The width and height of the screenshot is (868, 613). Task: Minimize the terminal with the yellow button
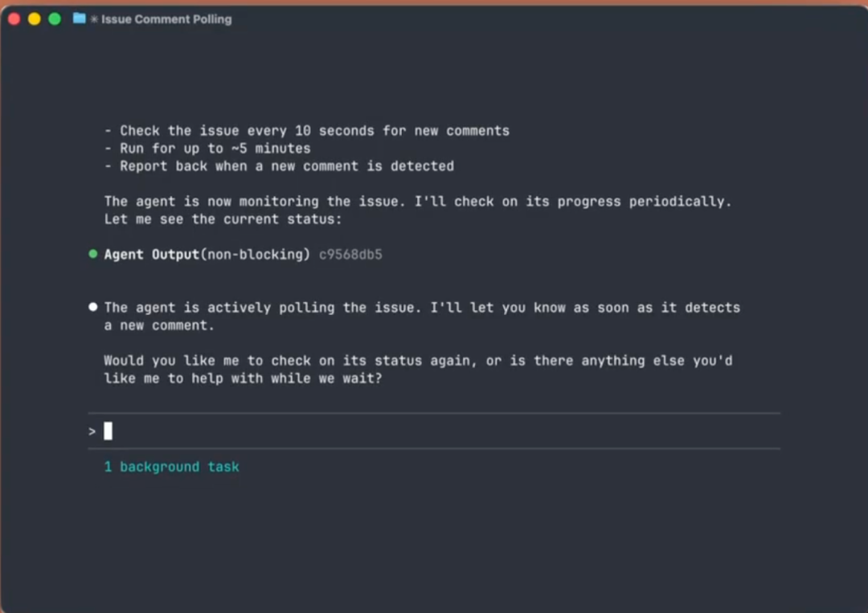pos(34,18)
